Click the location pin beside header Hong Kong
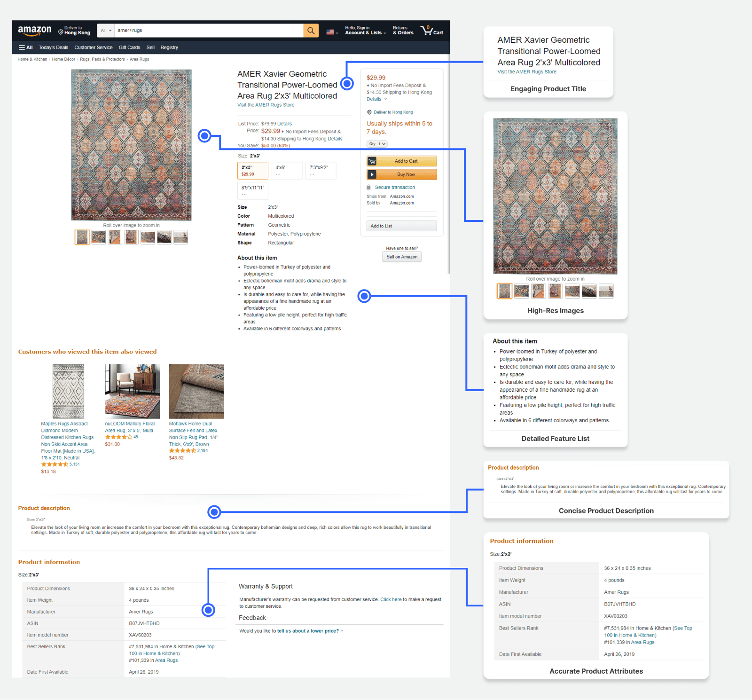752x700 pixels. (61, 32)
